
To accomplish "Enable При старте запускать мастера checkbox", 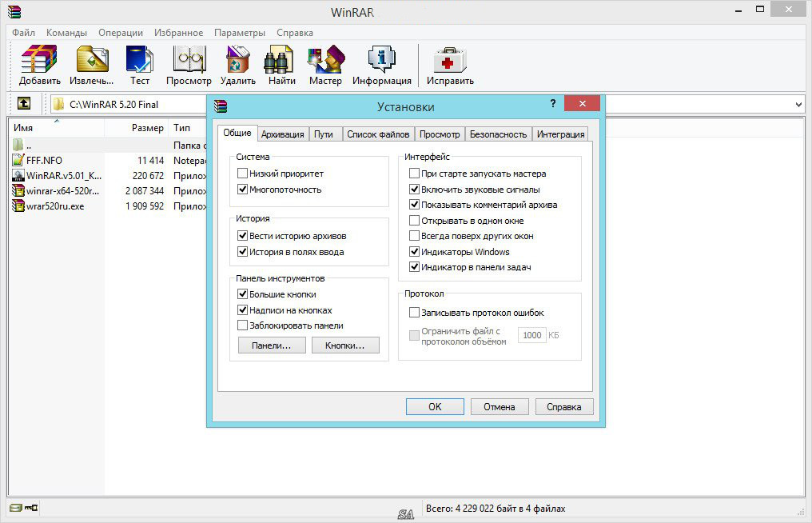I will click(414, 173).
